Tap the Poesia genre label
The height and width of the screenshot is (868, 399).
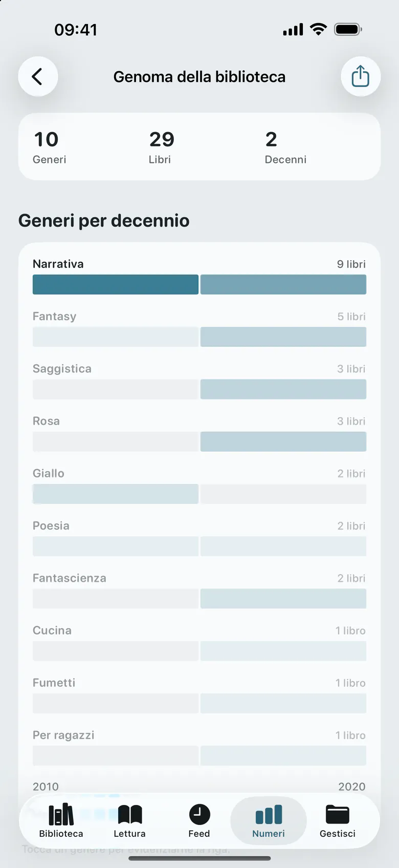pos(51,526)
